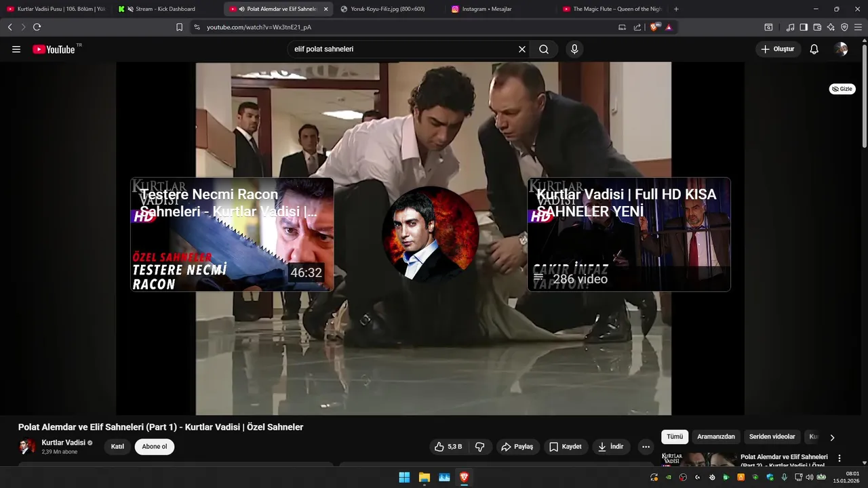Show more filter chips with the arrow
The image size is (868, 488).
point(832,438)
